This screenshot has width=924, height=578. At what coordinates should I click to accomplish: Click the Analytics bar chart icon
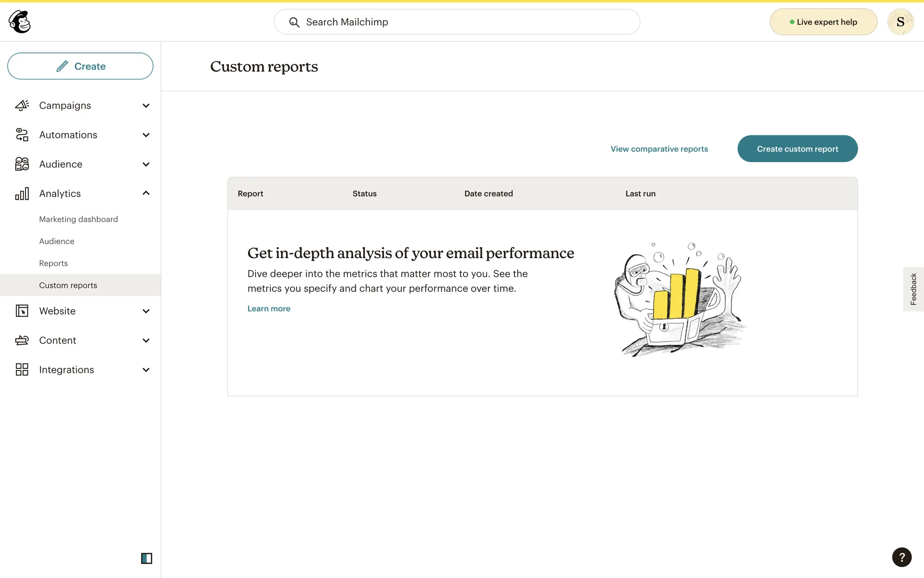coord(22,194)
